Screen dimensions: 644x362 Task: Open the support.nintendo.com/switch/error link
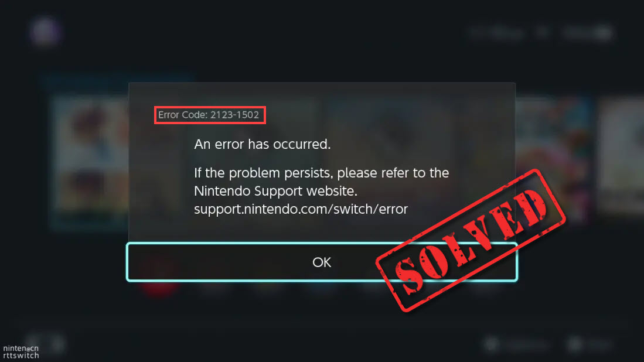click(301, 209)
